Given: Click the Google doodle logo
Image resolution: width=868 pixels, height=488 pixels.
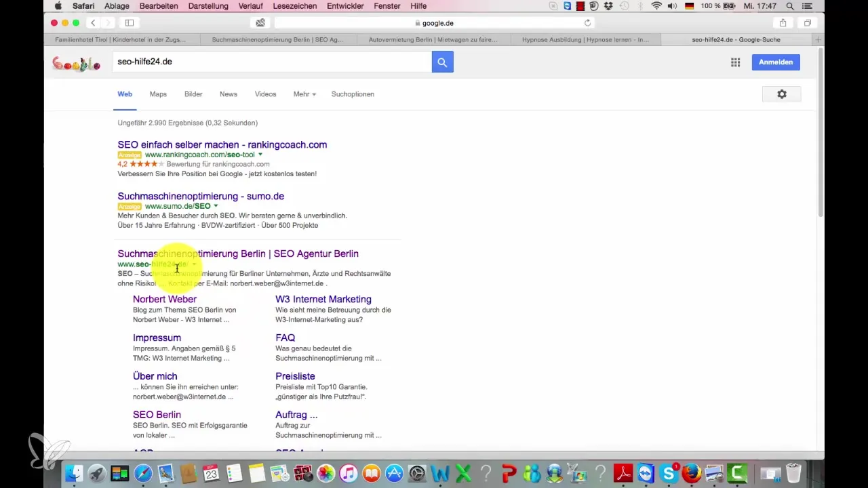Looking at the screenshot, I should click(x=76, y=64).
